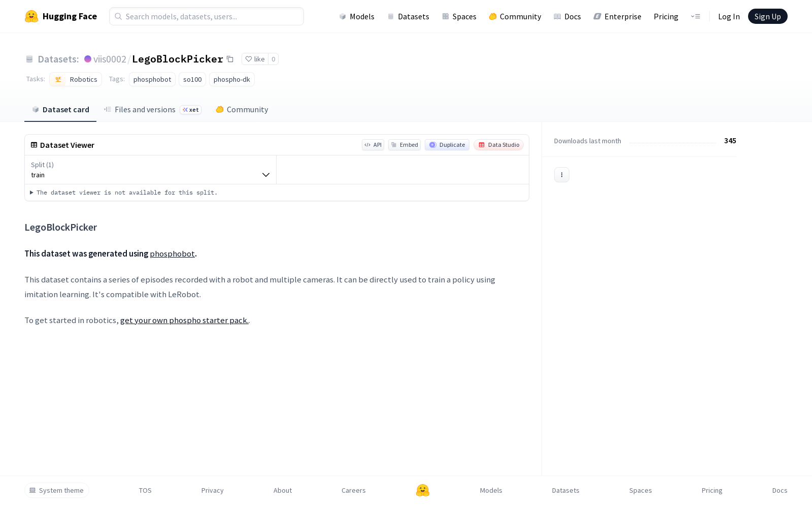812x508 pixels.
Task: Open Docs from the top navigation
Action: 567,16
